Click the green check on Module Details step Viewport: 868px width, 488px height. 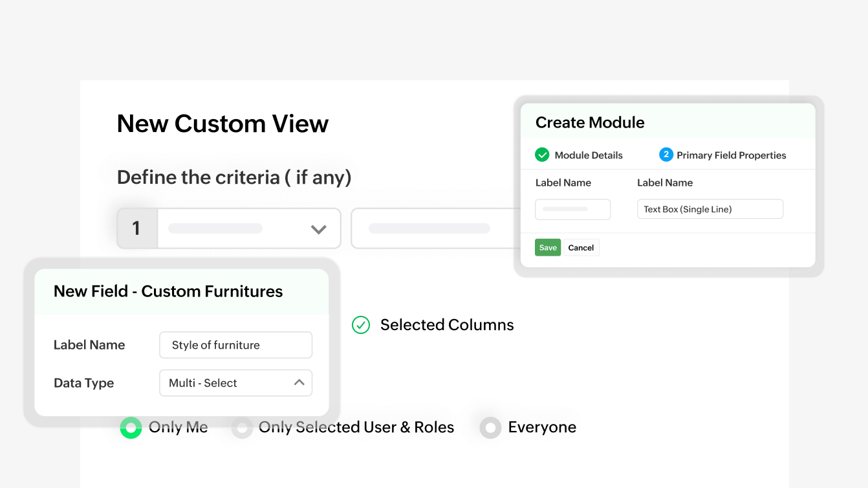coord(541,155)
